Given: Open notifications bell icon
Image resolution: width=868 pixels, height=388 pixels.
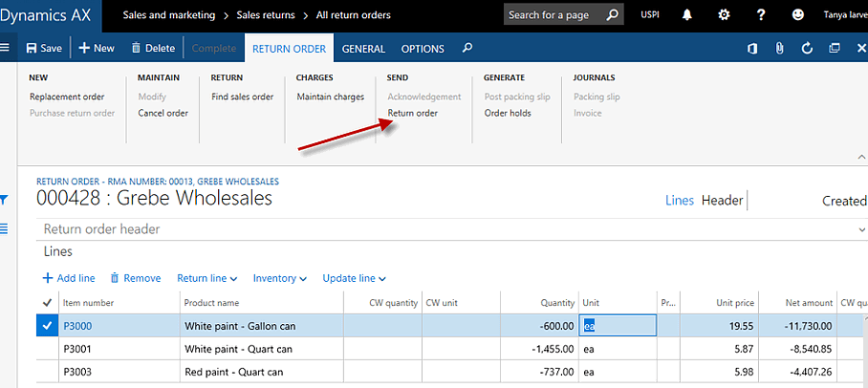Looking at the screenshot, I should (687, 15).
